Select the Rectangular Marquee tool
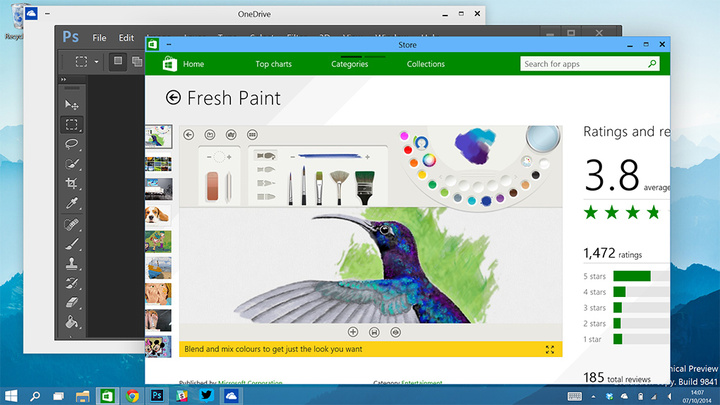This screenshot has height=405, width=720. click(72, 124)
